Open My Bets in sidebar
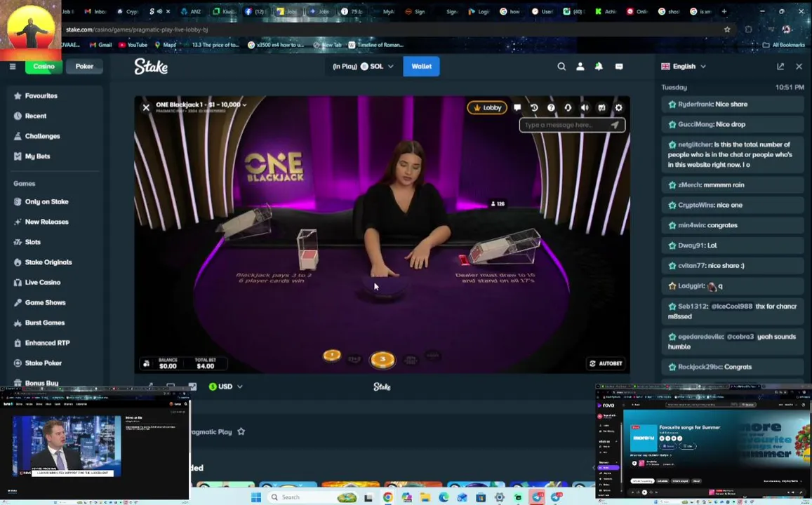 (32, 156)
